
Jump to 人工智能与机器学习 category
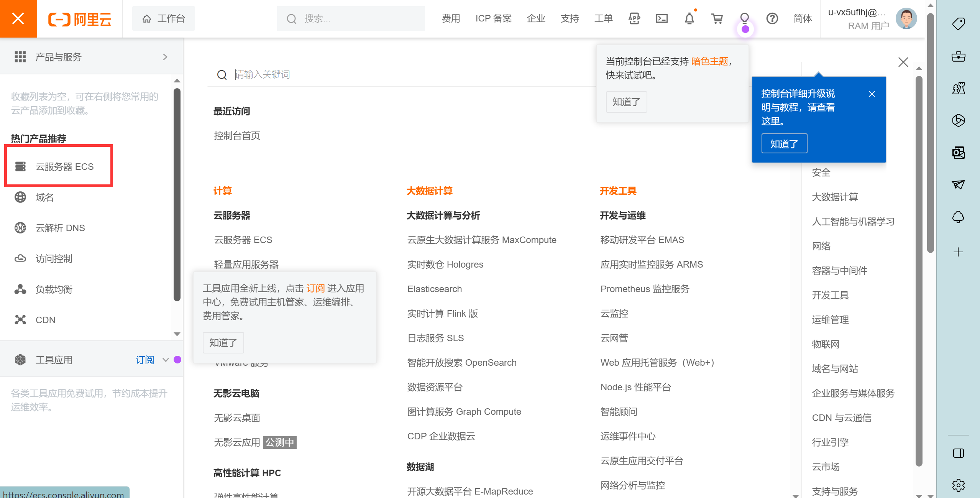(x=853, y=222)
